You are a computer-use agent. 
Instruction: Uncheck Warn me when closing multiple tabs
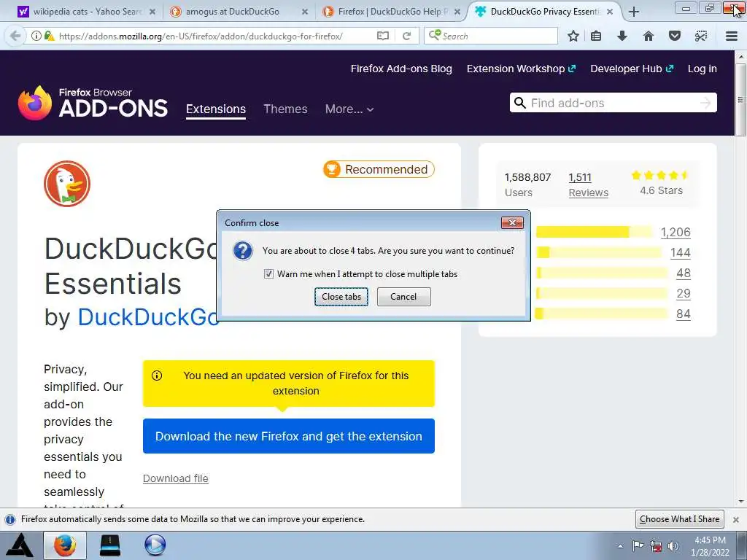(x=268, y=274)
